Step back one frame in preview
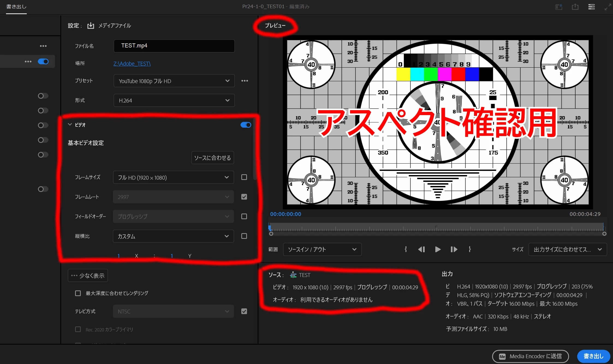 point(421,249)
